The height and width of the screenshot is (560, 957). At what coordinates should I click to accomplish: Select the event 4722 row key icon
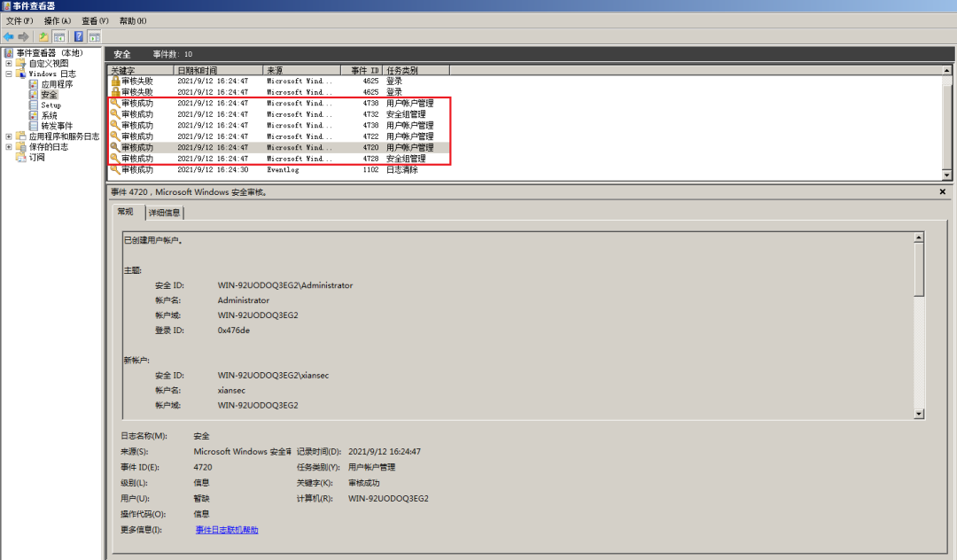click(x=114, y=136)
